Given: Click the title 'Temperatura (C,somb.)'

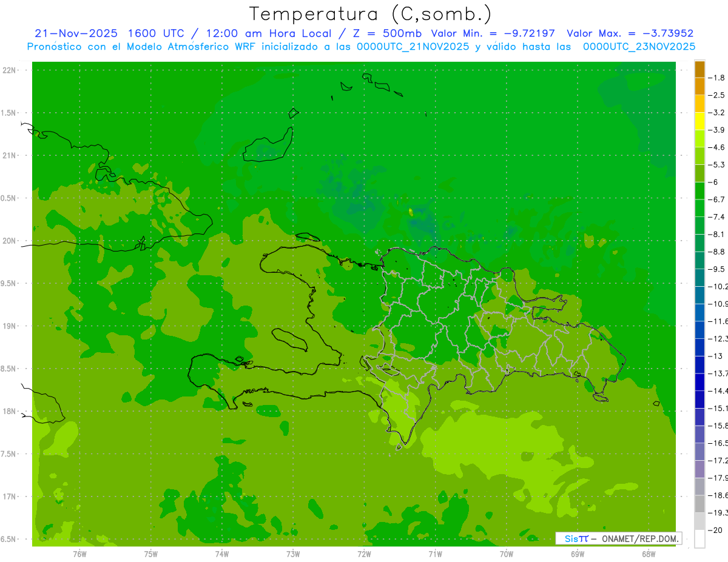Looking at the screenshot, I should click(371, 14).
